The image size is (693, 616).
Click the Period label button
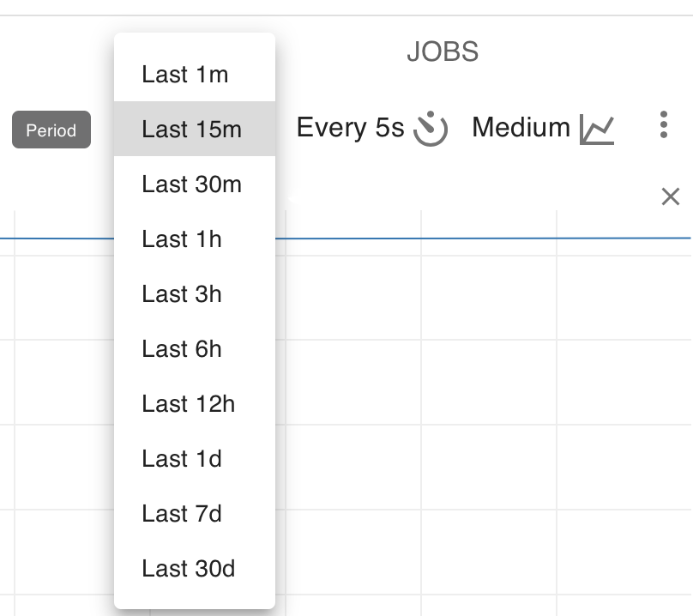(51, 130)
